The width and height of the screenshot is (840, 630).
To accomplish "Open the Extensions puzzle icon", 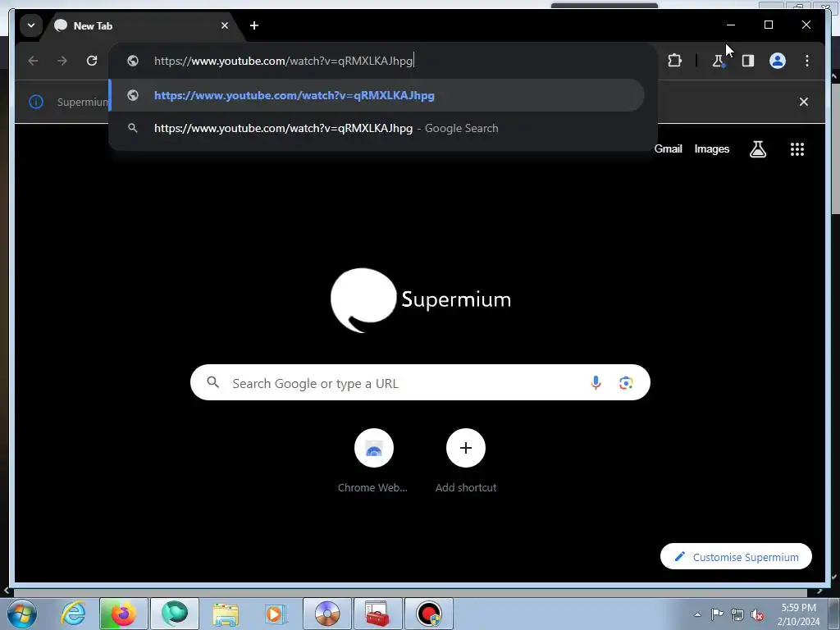I will [x=675, y=61].
